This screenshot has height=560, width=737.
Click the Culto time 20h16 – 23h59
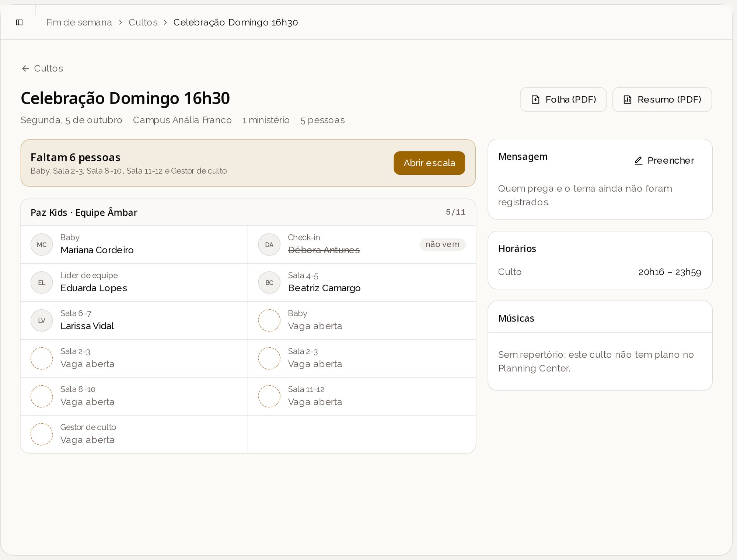pos(670,272)
